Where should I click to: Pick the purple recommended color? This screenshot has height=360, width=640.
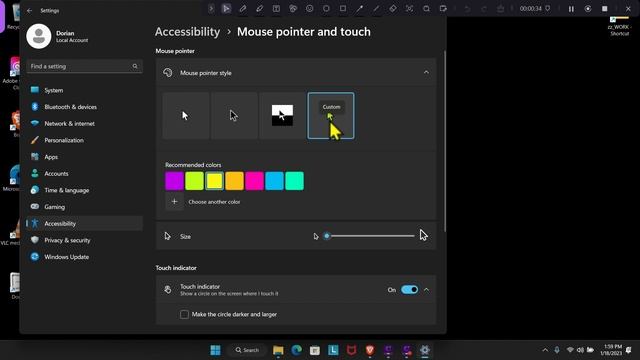click(174, 181)
